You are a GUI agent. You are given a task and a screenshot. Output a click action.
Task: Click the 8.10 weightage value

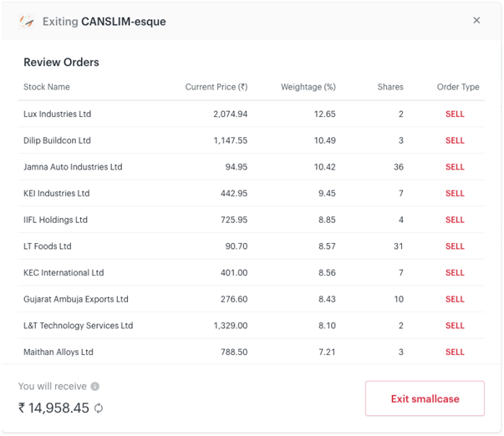[x=327, y=326]
